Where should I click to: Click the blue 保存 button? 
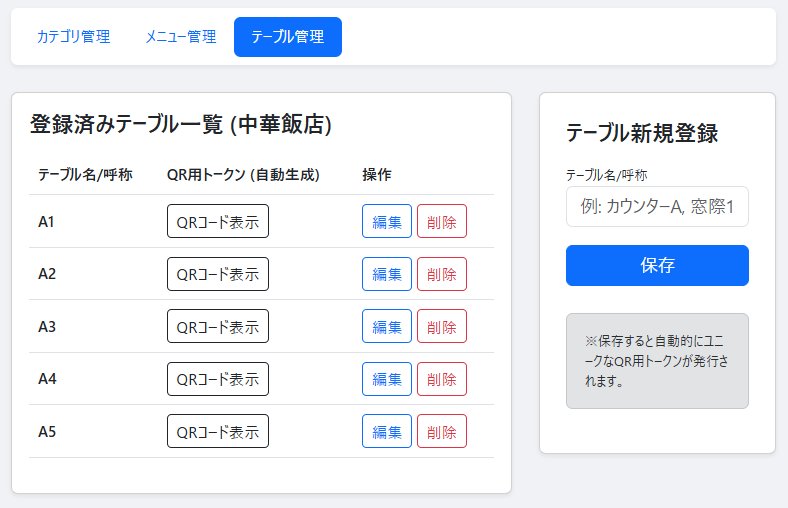click(x=657, y=265)
